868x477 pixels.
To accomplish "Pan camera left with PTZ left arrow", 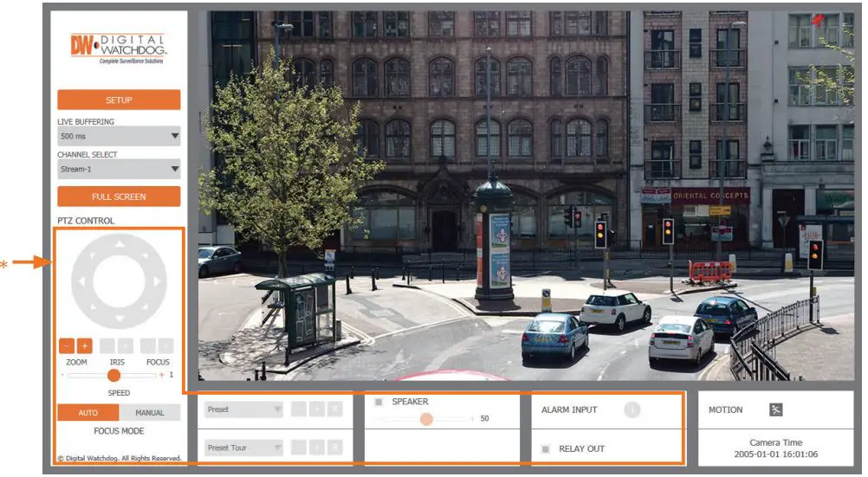I will pos(81,281).
